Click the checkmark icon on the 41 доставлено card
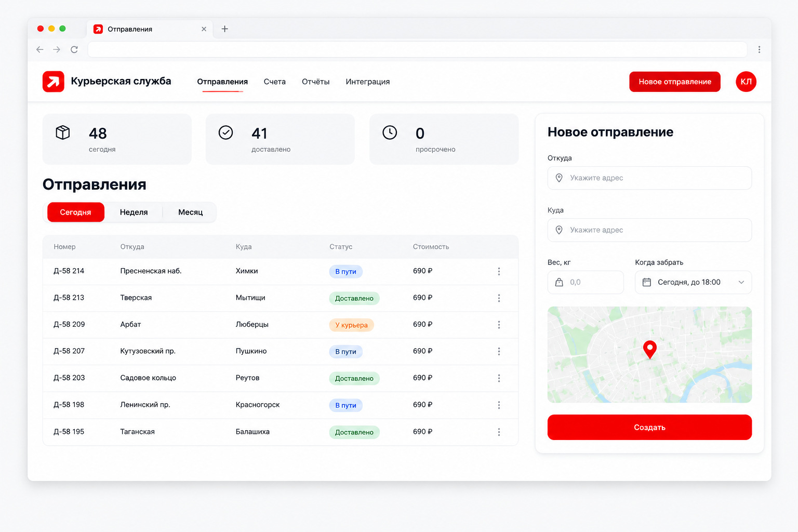 point(226,132)
